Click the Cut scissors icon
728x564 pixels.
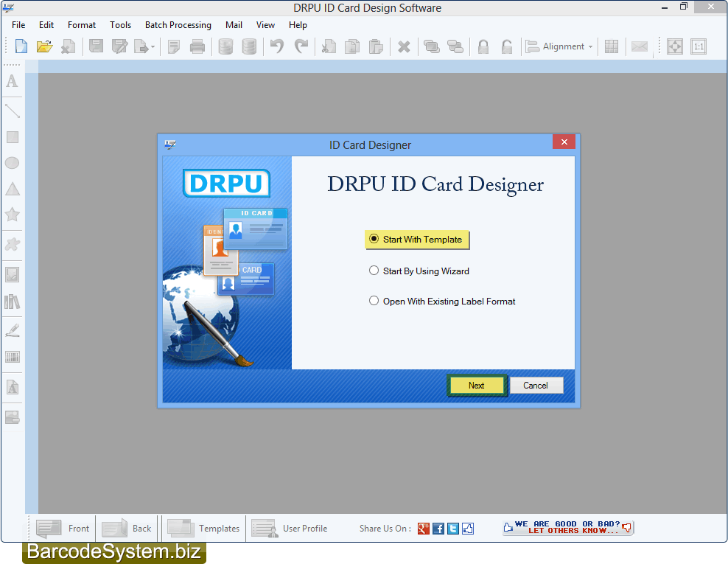click(x=329, y=46)
